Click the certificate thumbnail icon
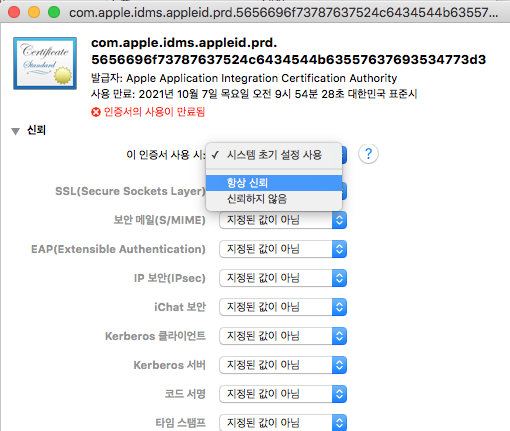The height and width of the screenshot is (431, 510). click(45, 63)
